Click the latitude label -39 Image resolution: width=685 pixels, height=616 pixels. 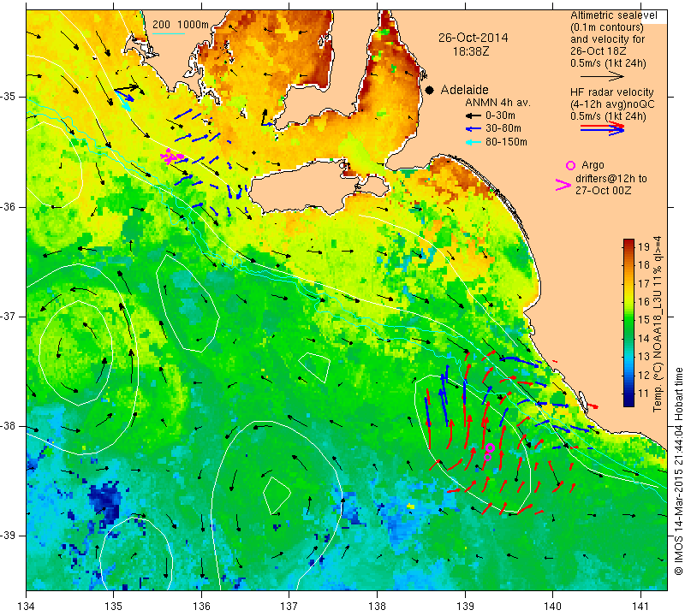click(x=8, y=536)
